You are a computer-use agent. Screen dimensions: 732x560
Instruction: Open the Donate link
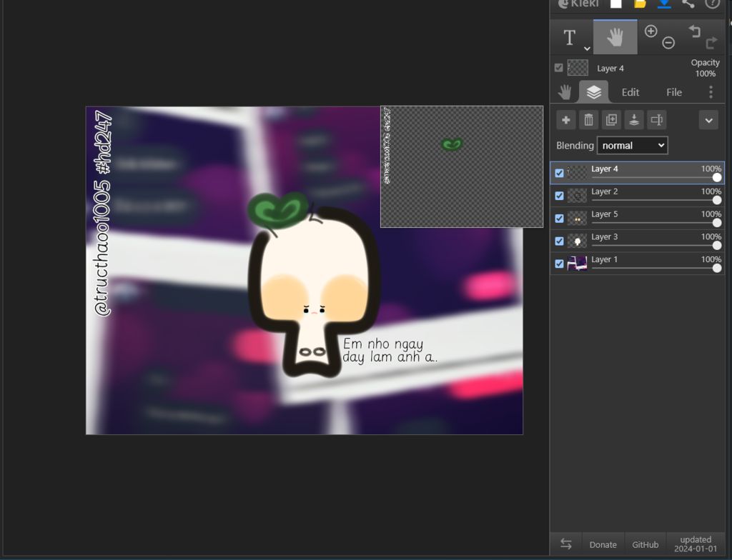(x=603, y=544)
